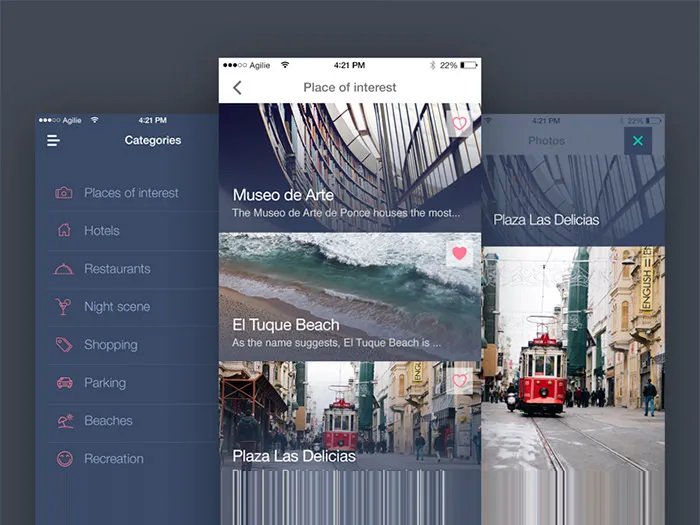The height and width of the screenshot is (525, 700).
Task: Tap the car icon beside Parking
Action: pyautogui.click(x=64, y=383)
